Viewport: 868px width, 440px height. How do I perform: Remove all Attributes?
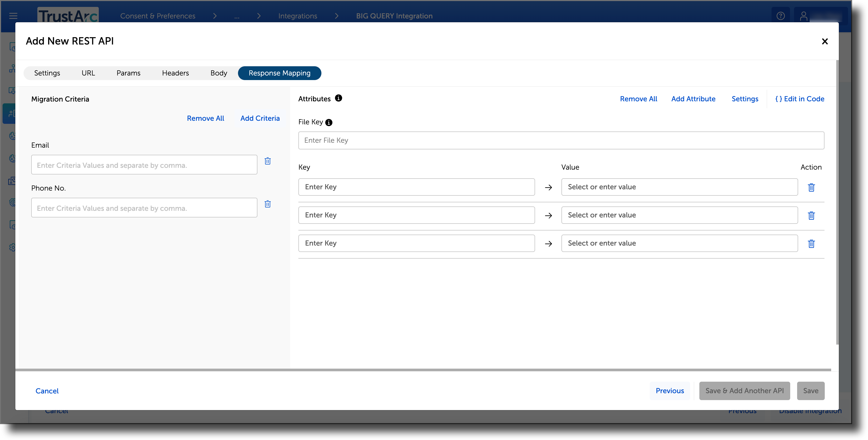[x=638, y=99]
